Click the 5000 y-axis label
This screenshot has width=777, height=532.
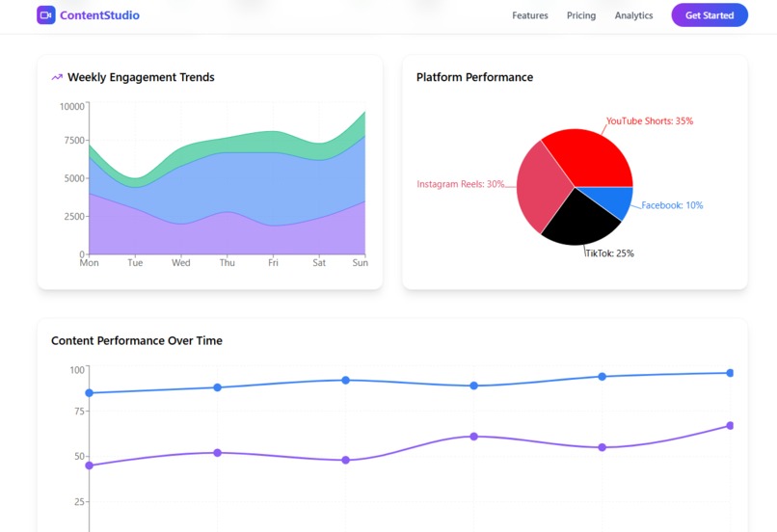[74, 178]
